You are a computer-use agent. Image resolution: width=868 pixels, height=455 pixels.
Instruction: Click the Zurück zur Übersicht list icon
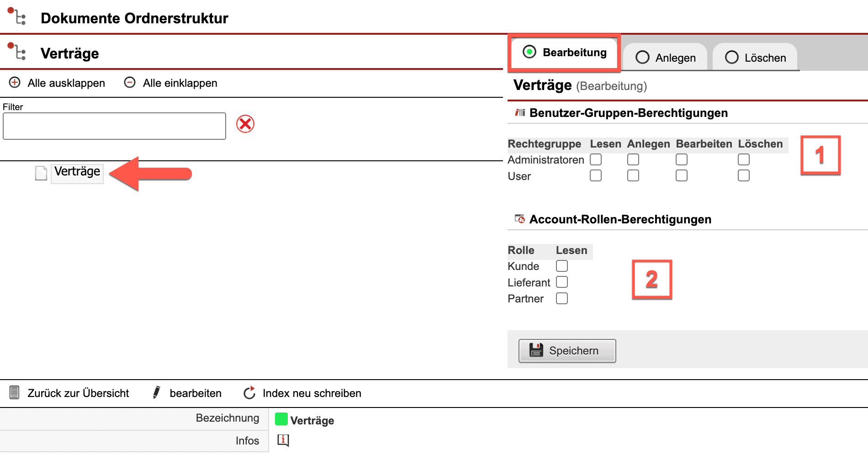coord(15,393)
